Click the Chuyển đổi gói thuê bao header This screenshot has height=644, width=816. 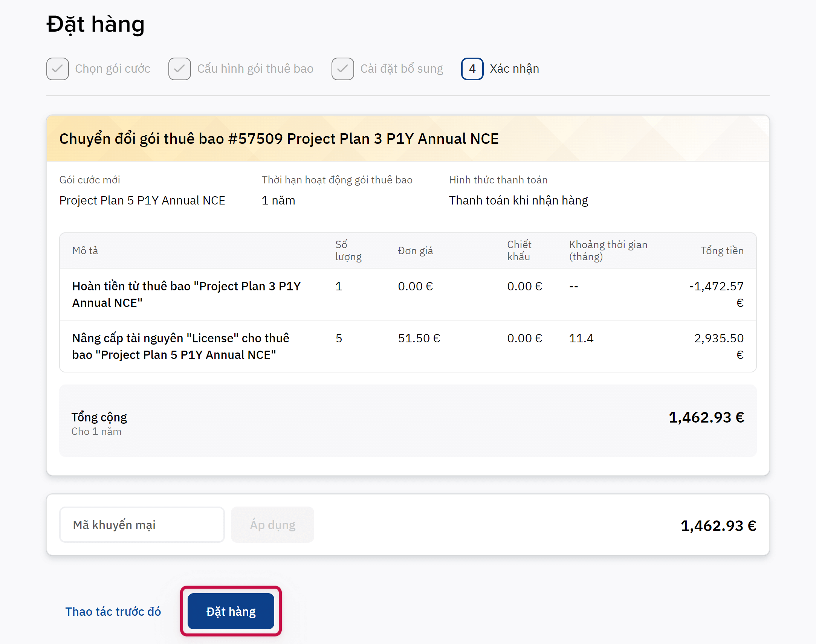pos(279,139)
